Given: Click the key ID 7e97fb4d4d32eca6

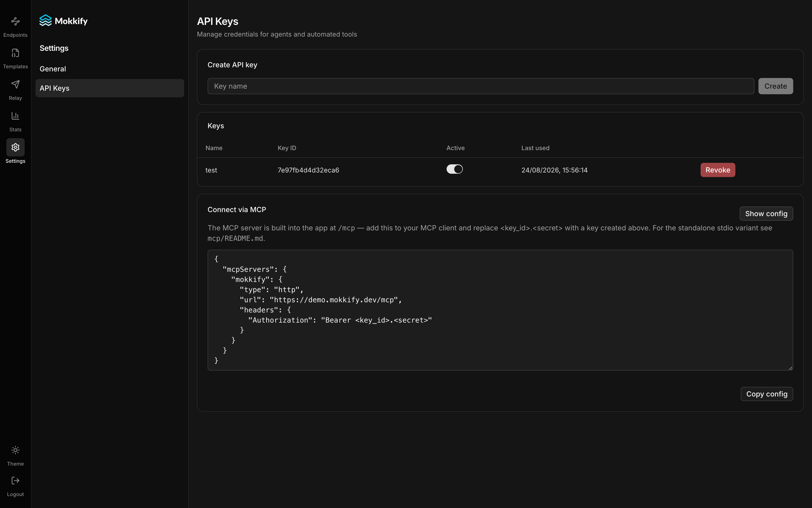Looking at the screenshot, I should (308, 170).
